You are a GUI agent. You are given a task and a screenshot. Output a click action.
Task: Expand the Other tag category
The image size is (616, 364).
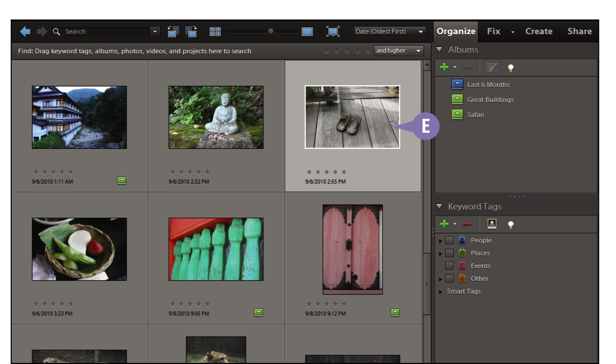point(441,279)
